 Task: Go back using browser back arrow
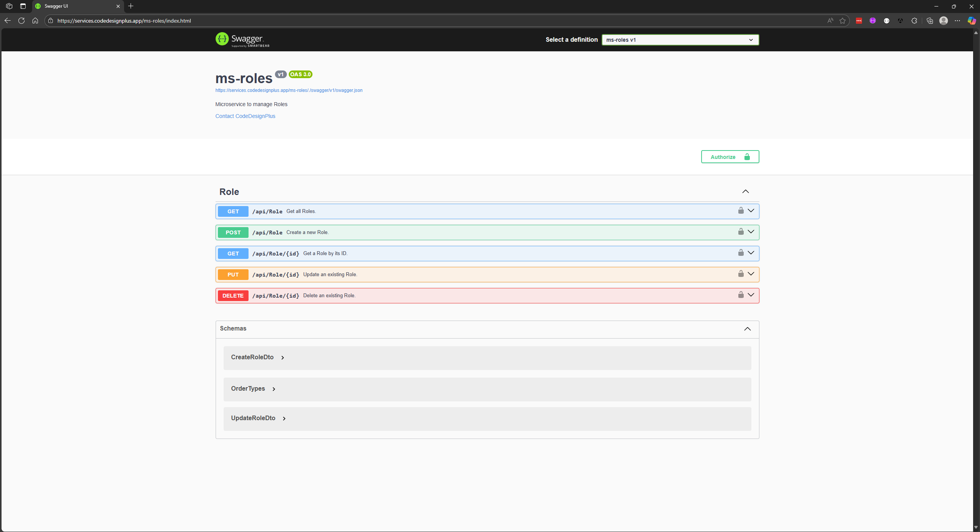[x=8, y=21]
